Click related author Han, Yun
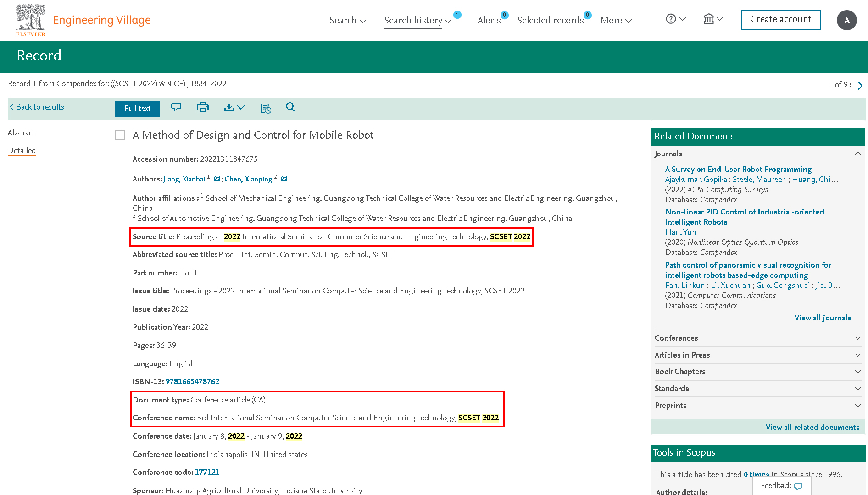Viewport: 868px width, 495px height. [680, 232]
